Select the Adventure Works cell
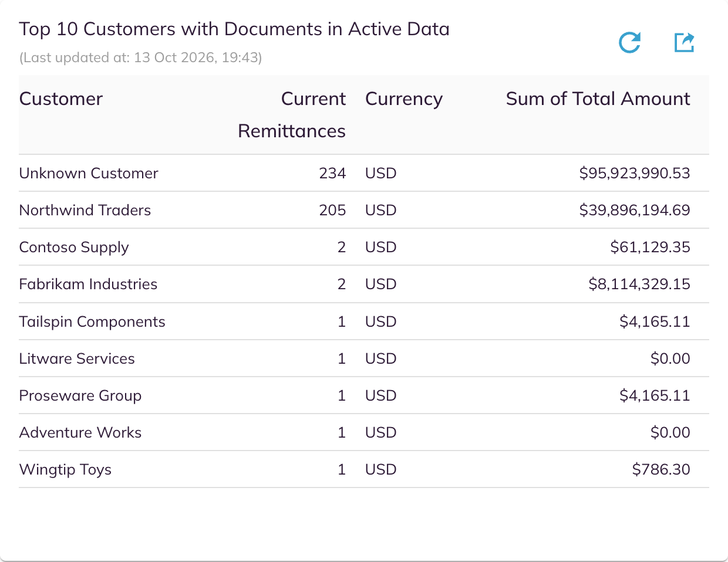Screen dimensions: 728x562 [x=80, y=432]
